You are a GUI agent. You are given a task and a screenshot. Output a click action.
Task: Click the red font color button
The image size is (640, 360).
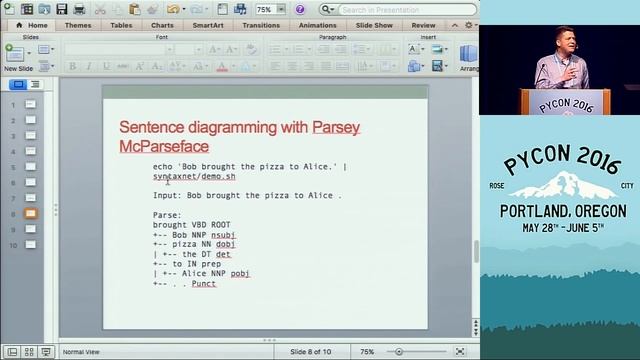pyautogui.click(x=222, y=66)
